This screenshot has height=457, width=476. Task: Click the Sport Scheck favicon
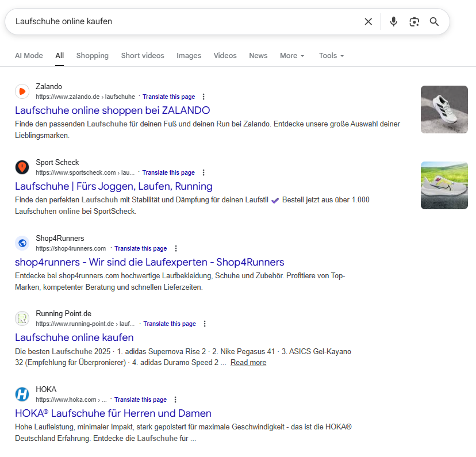[22, 167]
